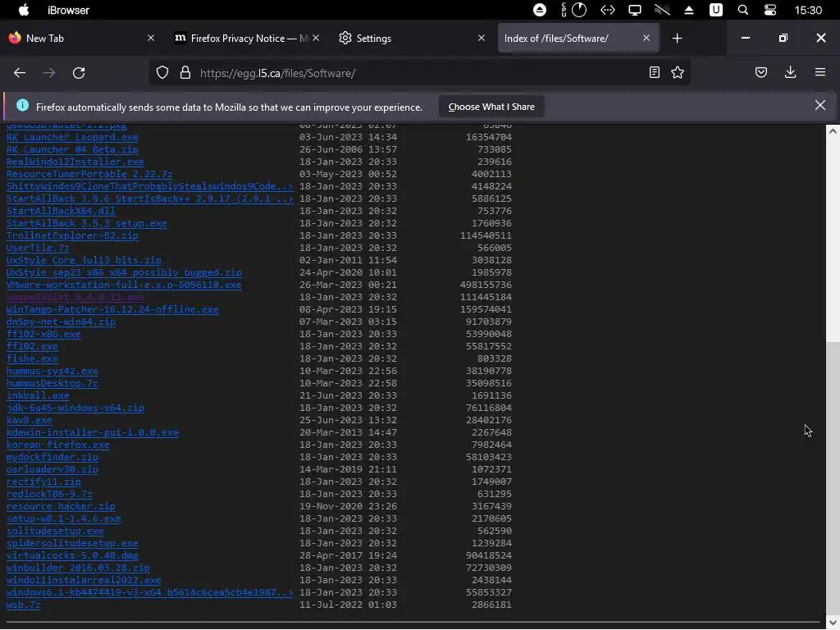Download jdk-6u45-windows-x64.zip
The image size is (840, 630).
click(75, 409)
